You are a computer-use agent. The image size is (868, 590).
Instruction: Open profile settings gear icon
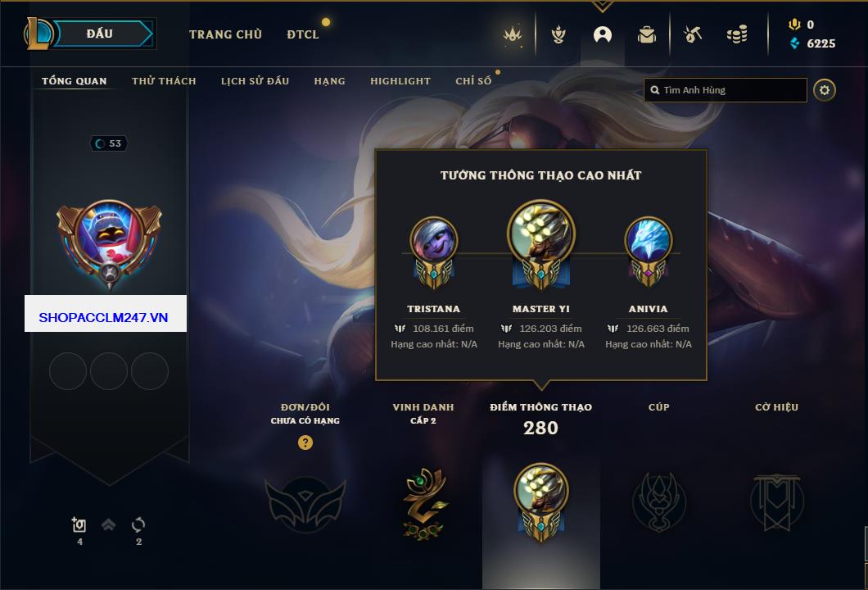point(825,90)
